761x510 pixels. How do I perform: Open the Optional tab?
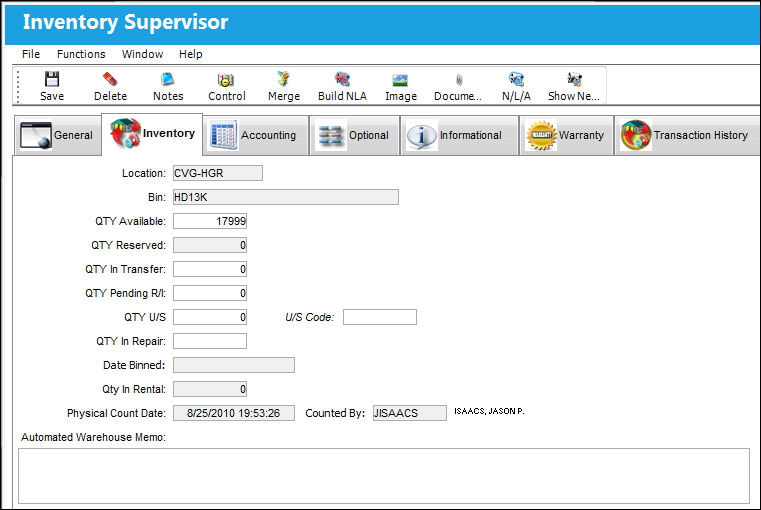(354, 135)
